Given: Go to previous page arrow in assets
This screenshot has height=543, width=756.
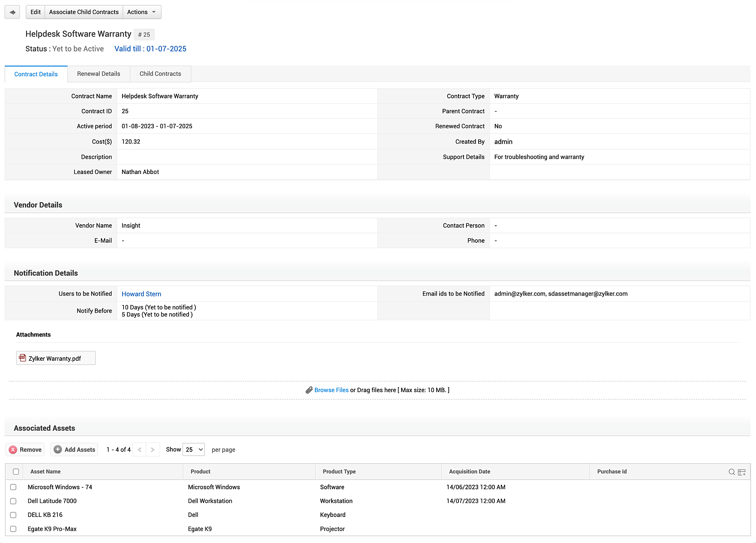Looking at the screenshot, I should (139, 450).
